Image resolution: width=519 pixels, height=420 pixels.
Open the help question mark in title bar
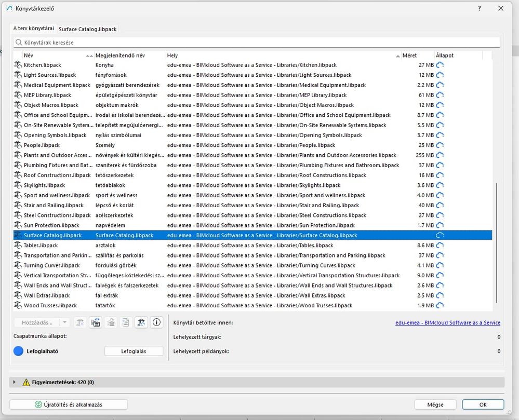[x=479, y=8]
